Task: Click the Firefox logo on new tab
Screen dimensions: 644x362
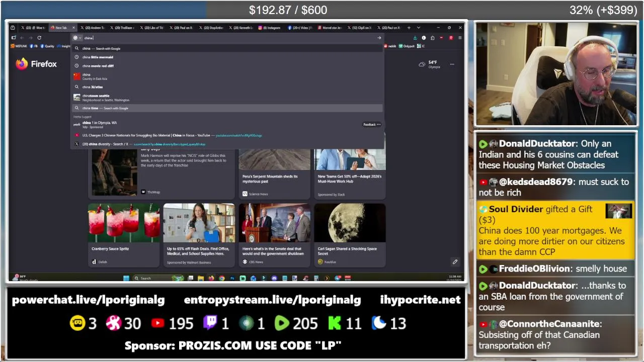Action: [36, 64]
